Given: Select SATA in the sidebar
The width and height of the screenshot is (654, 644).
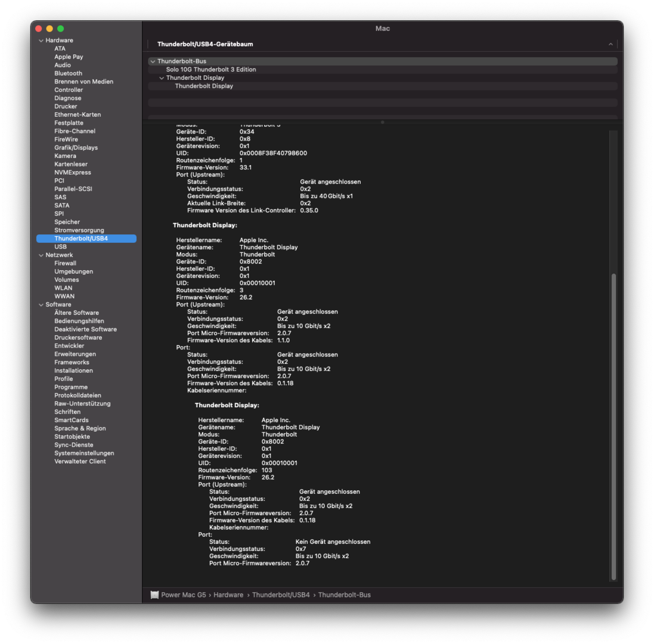Looking at the screenshot, I should point(62,206).
